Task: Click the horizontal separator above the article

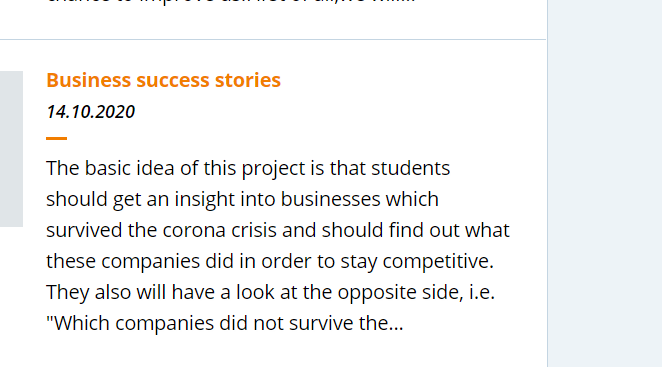Action: click(x=273, y=40)
